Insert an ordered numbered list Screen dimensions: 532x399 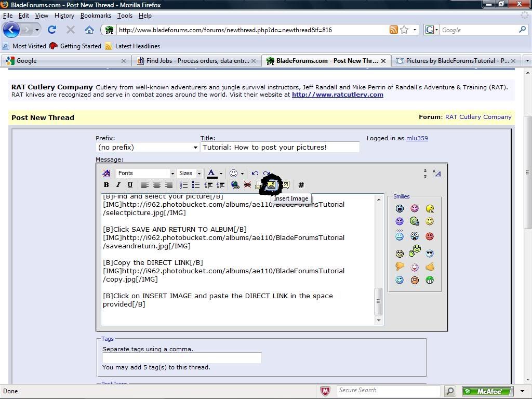[183, 185]
